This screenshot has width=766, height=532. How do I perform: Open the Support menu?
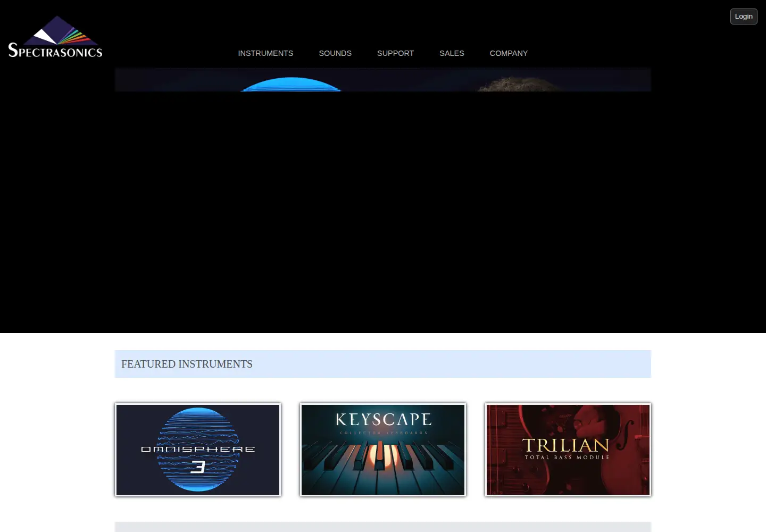[395, 53]
